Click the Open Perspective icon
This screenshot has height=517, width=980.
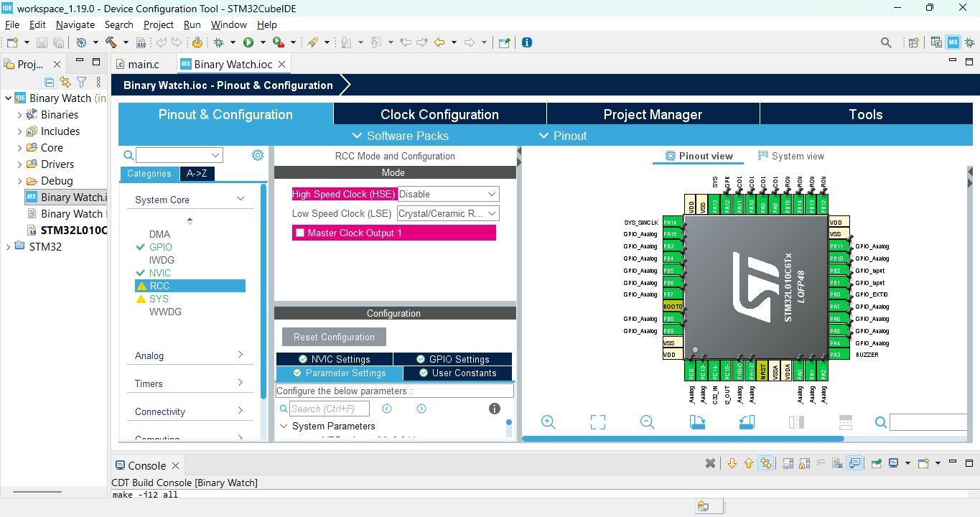914,42
